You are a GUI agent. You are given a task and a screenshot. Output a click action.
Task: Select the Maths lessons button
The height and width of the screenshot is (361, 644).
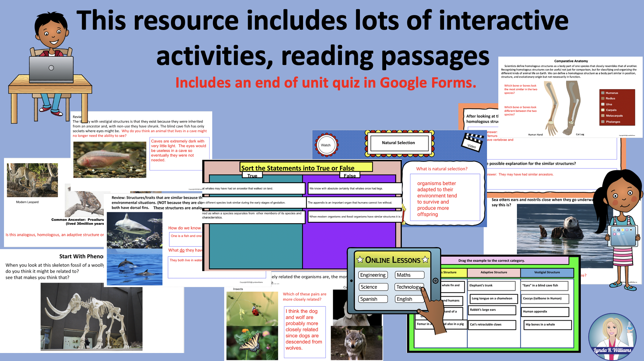pos(409,275)
